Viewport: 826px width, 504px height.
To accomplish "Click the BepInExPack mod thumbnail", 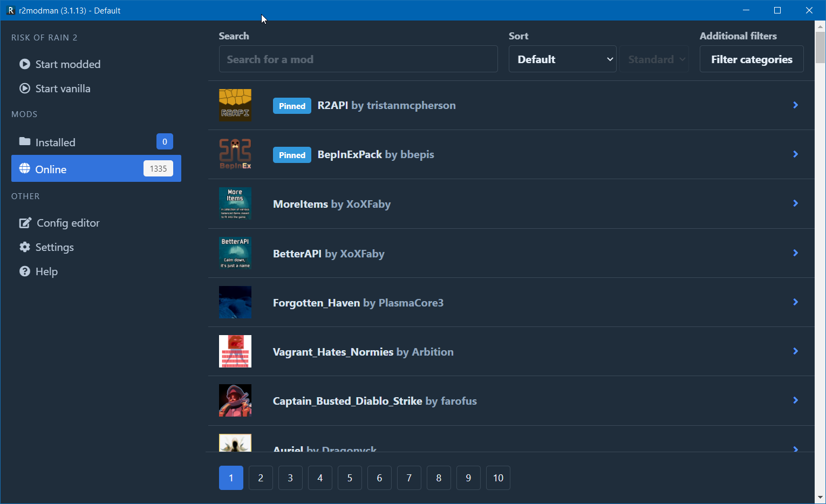I will [235, 154].
